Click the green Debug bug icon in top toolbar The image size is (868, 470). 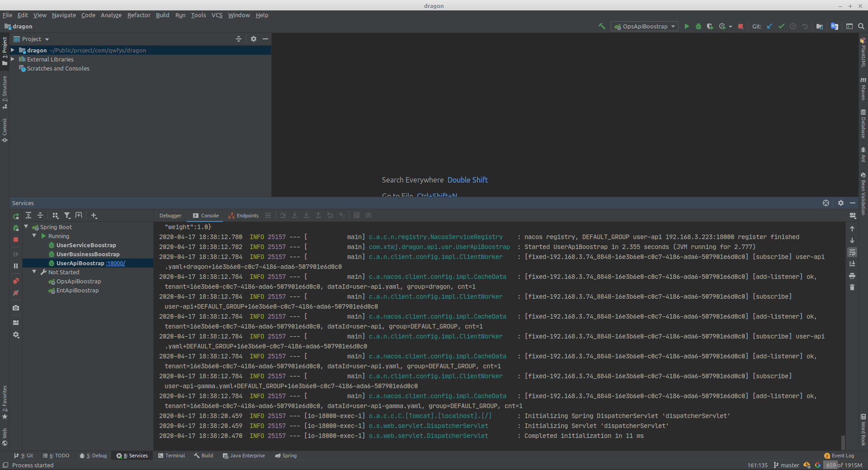click(x=698, y=26)
